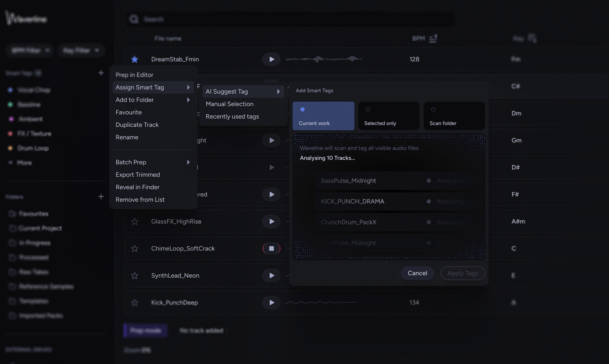Stop playback of ChimeLoop_SoftCrack
609x364 pixels.
271,248
